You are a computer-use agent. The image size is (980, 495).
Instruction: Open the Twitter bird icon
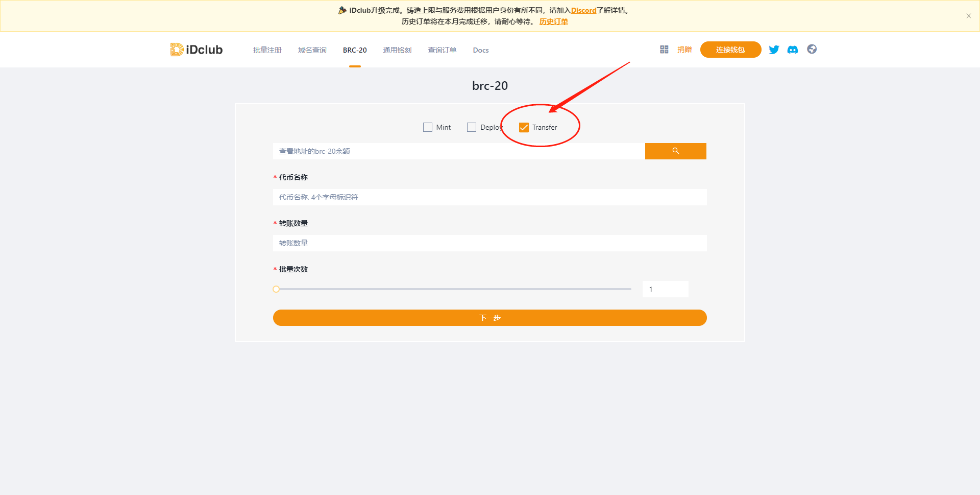774,50
